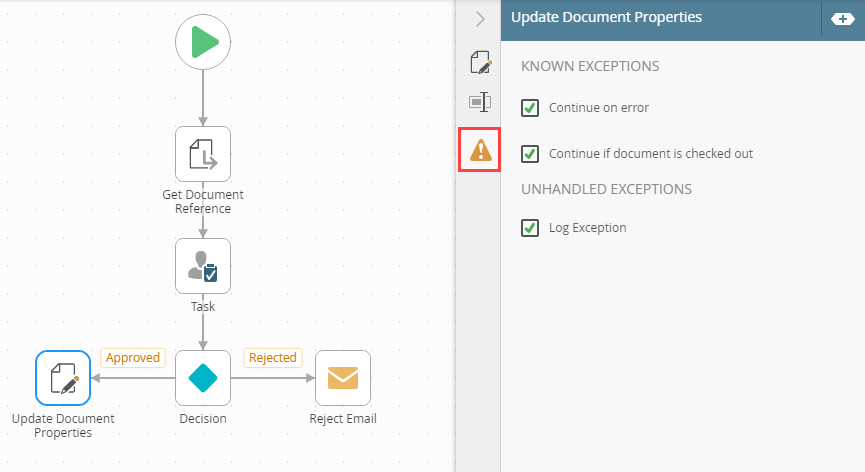This screenshot has width=865, height=472.
Task: Click the KNOWN EXCEPTIONS heading
Action: coord(590,66)
